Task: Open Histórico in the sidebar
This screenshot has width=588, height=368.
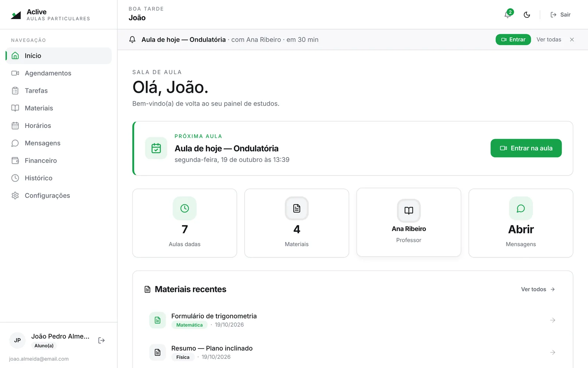Action: 59,178
